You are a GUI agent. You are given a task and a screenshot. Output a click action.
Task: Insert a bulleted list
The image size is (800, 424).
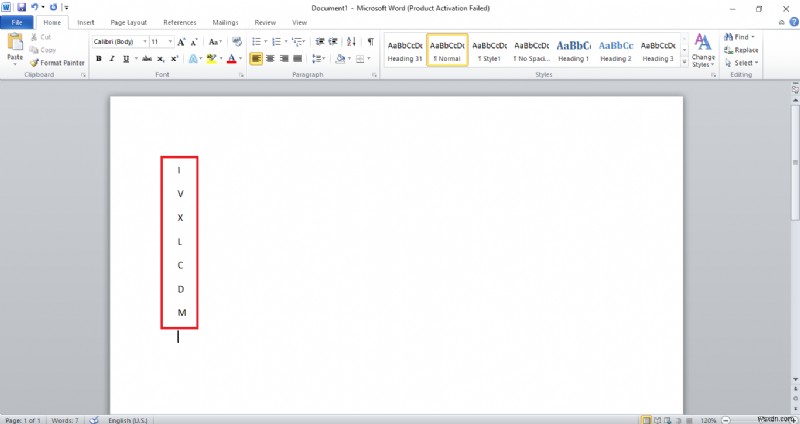coord(257,42)
